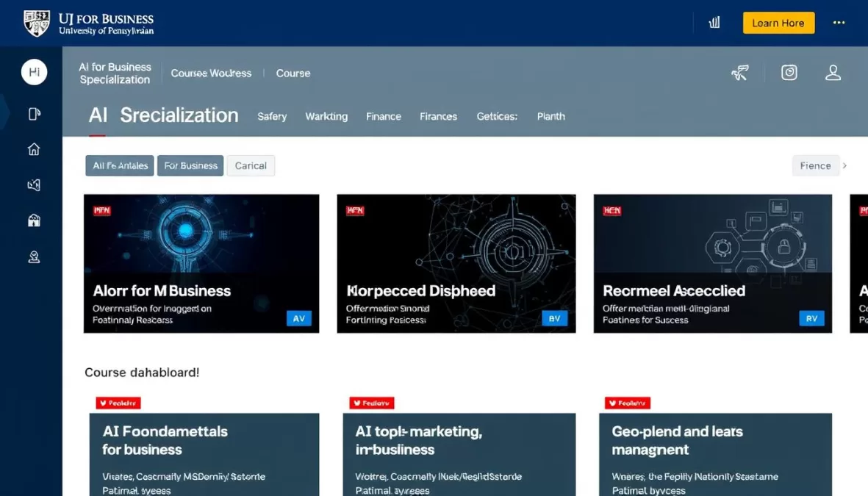Open the user profile icon on the right

click(833, 72)
